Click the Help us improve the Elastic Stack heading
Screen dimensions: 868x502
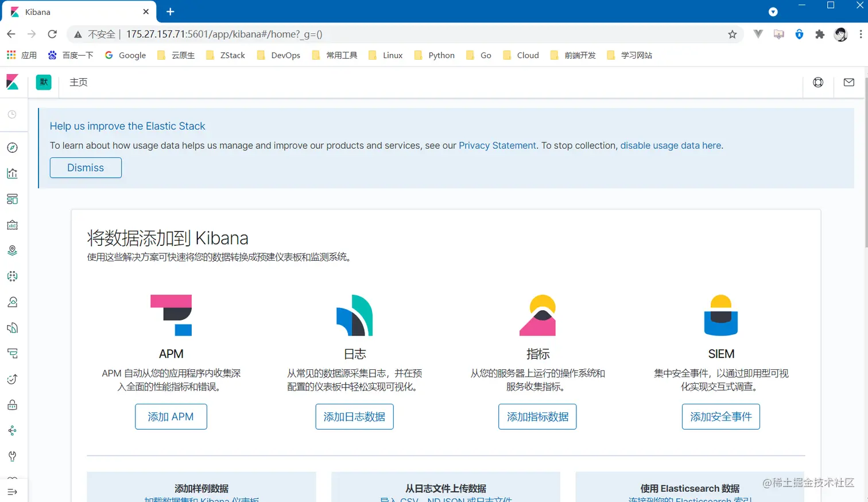point(127,126)
